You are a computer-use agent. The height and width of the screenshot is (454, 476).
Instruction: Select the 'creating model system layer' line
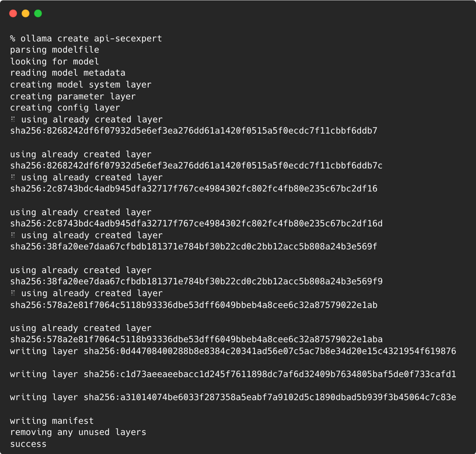point(80,84)
